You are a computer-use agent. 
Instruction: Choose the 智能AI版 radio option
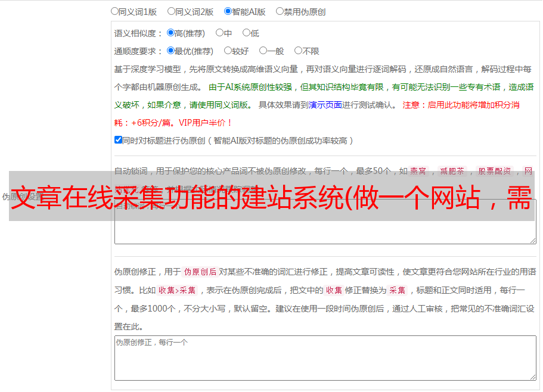pos(228,11)
